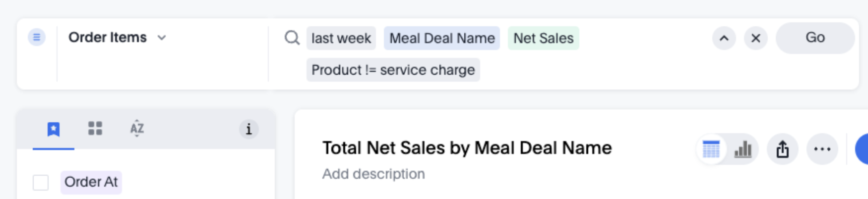Click the share icon
868x199 pixels.
pos(783,149)
